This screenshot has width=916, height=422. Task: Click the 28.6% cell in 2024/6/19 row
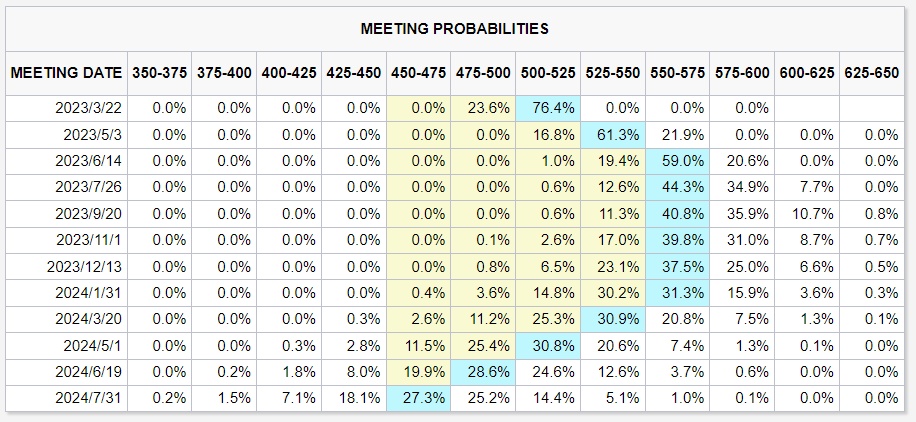[x=483, y=369]
